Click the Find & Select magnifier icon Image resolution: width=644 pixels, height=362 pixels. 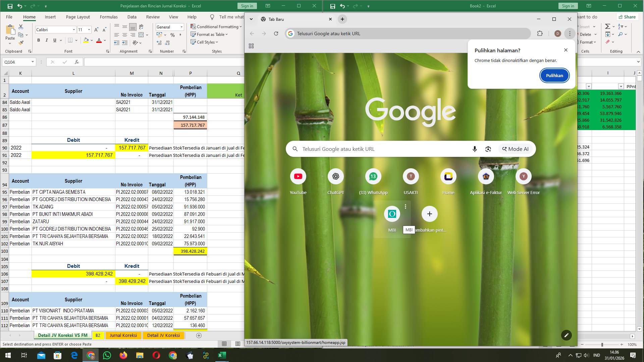tap(621, 34)
